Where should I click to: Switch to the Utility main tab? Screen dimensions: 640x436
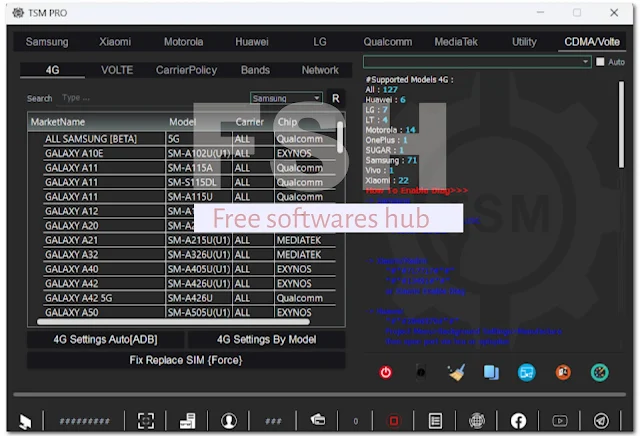coord(524,42)
